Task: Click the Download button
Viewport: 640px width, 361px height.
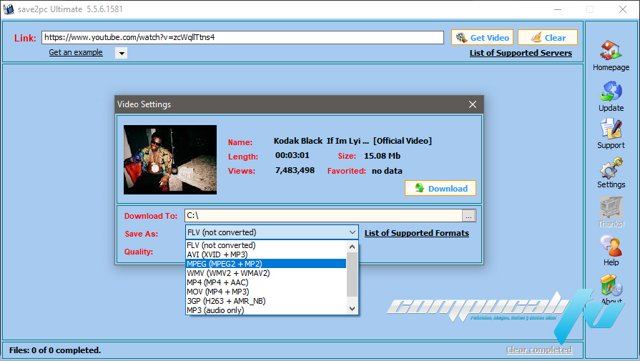Action: [440, 188]
